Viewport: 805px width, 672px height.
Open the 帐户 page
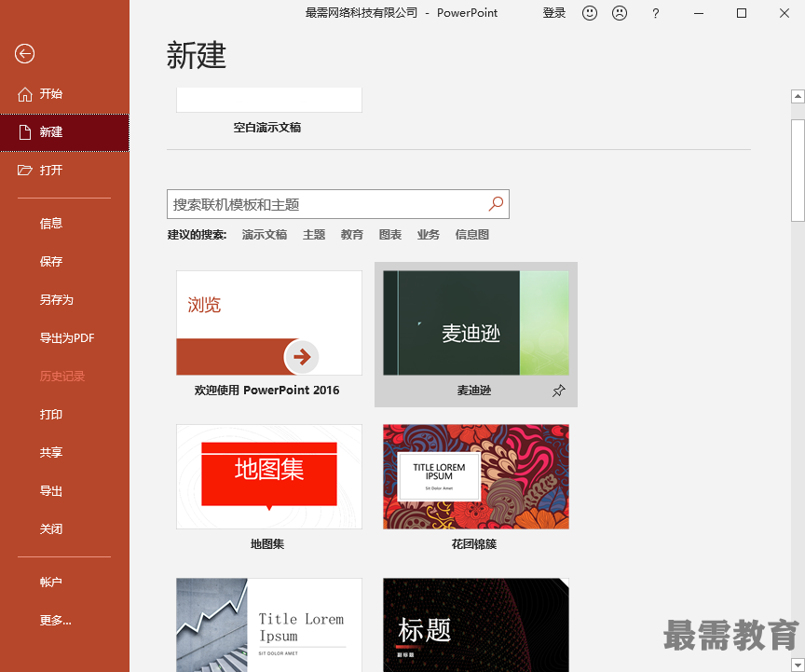[51, 583]
